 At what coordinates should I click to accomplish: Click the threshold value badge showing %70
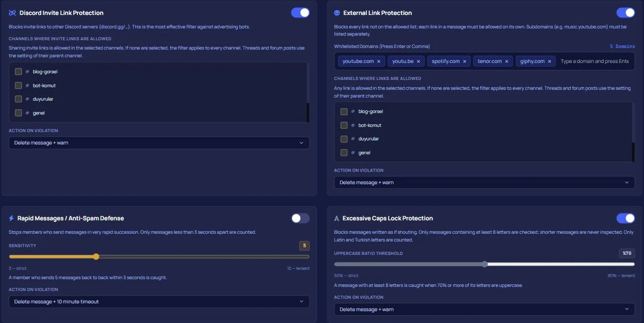tap(627, 253)
